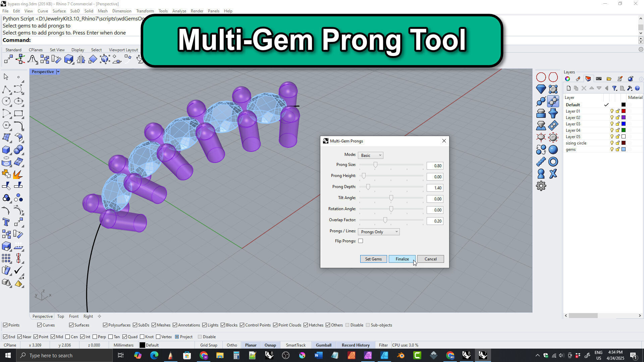
Task: Open the File Explorer taskbar icon
Action: [220, 355]
